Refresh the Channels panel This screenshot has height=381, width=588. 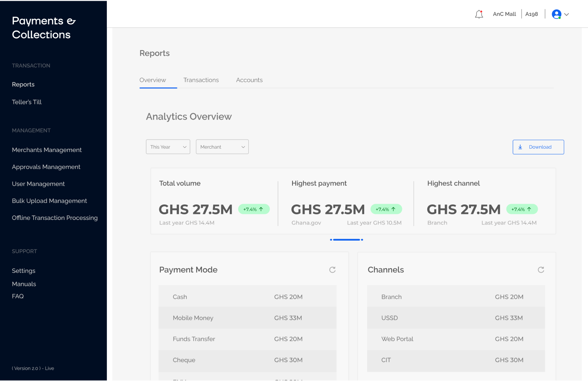click(540, 270)
